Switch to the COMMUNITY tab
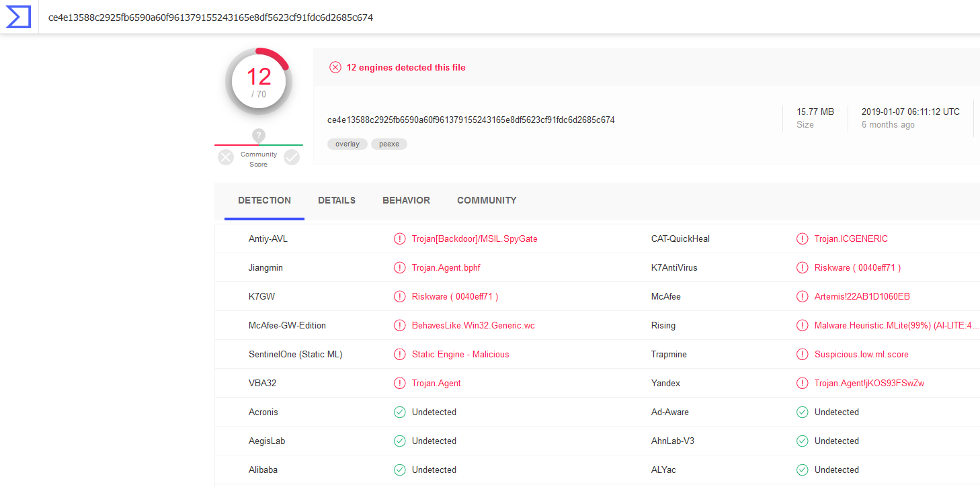 487,200
